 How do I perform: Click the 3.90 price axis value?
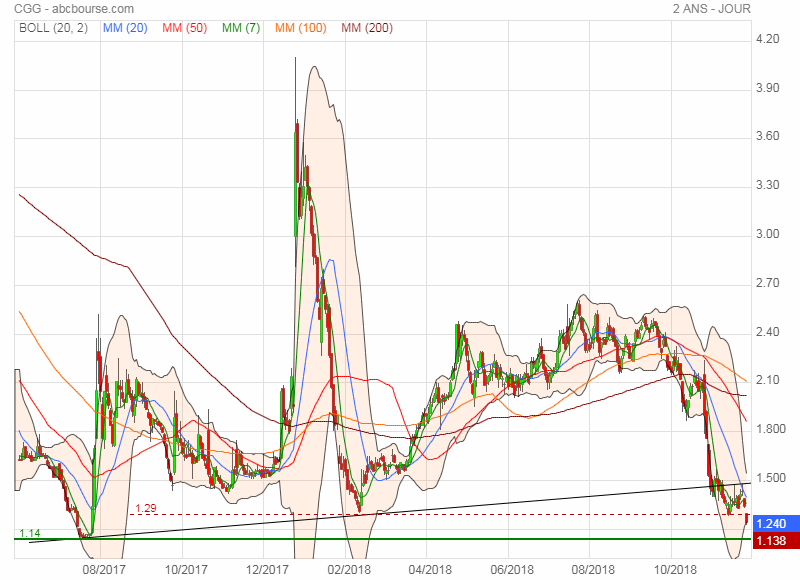[x=767, y=88]
